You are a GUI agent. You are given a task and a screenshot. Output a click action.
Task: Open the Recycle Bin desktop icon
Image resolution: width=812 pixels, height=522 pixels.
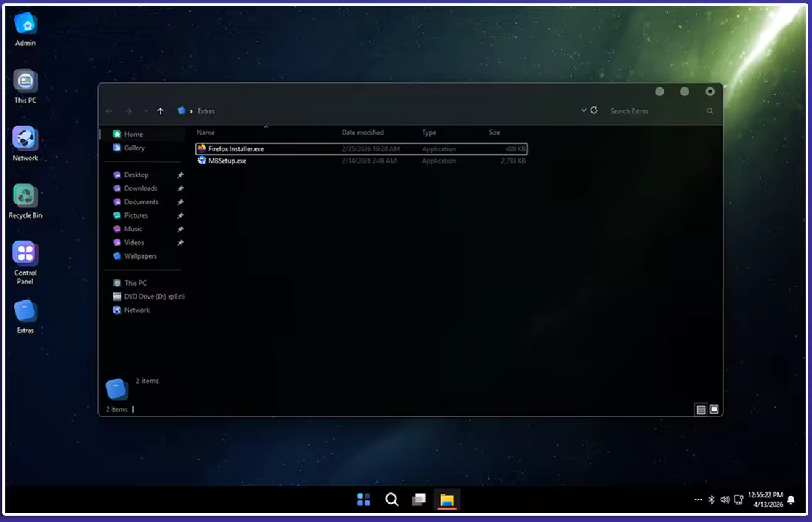(x=25, y=197)
